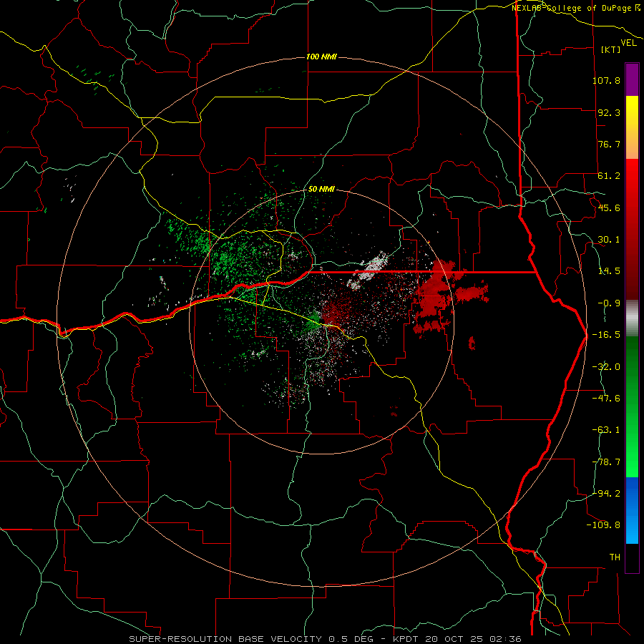
Task: Click the [KT] units label
Action: [611, 49]
